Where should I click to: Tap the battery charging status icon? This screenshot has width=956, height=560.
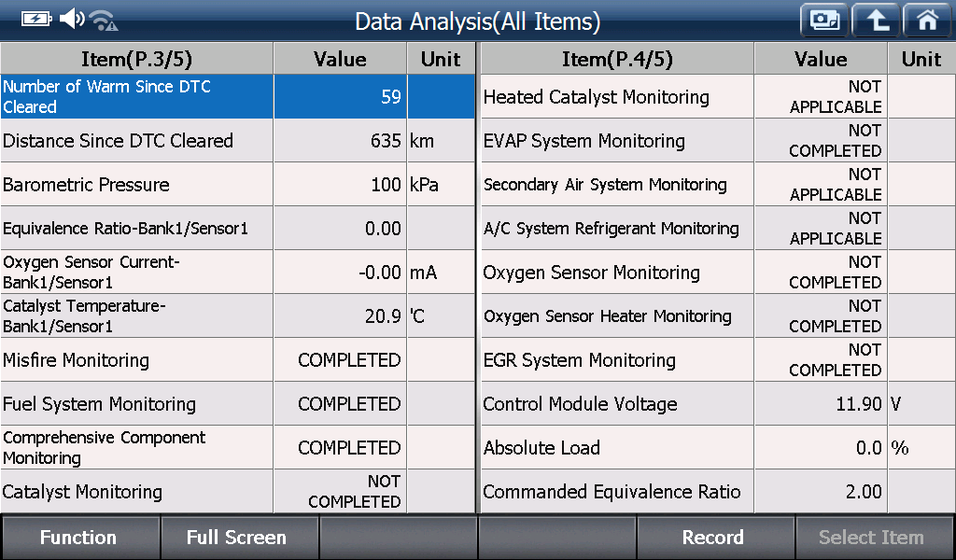pos(36,20)
